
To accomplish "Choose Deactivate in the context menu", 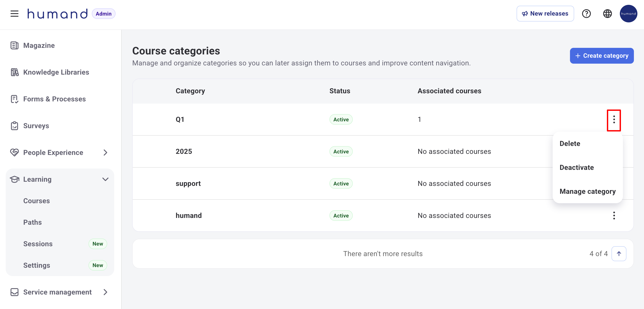I will point(577,167).
